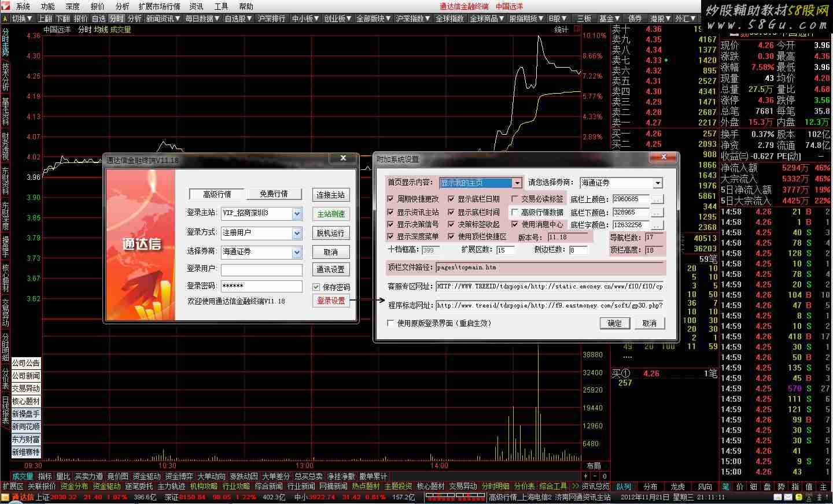Click 登录用户 input field

click(x=261, y=270)
